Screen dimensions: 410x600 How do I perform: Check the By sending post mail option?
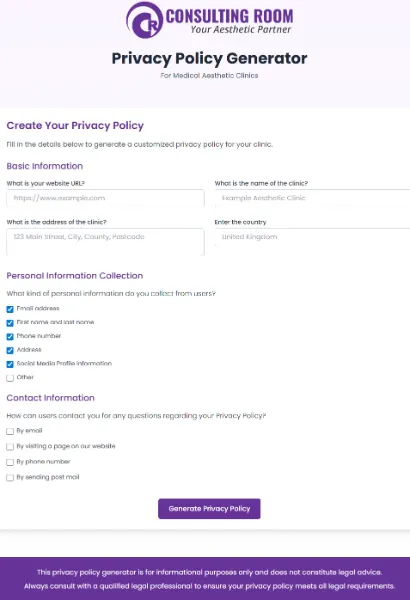[10, 478]
